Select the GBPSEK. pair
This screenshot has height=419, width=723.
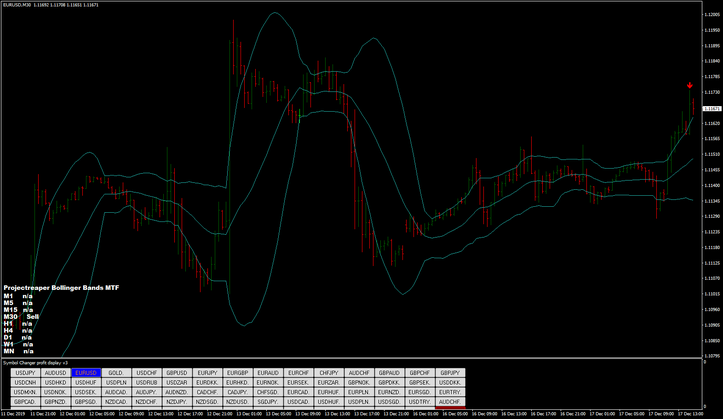click(x=420, y=383)
